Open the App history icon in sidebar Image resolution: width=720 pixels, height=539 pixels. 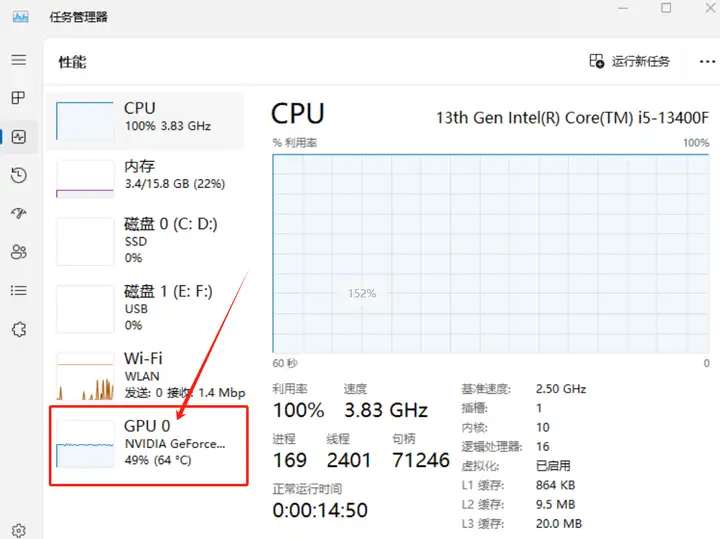[x=18, y=176]
